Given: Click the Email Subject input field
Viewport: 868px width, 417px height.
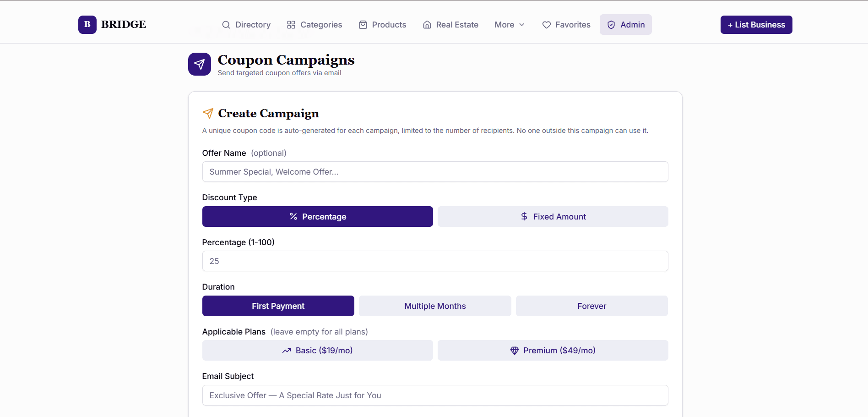Looking at the screenshot, I should [x=435, y=395].
